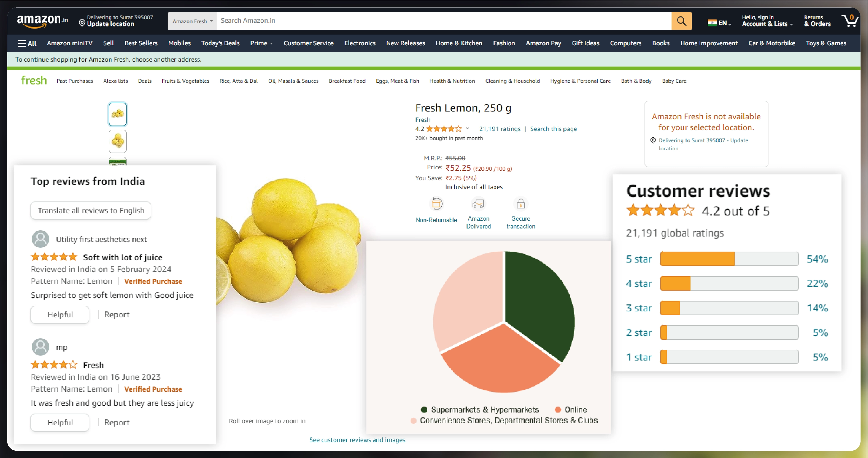Select the first lemon thumbnail image
Viewport: 868px width, 458px height.
(118, 114)
